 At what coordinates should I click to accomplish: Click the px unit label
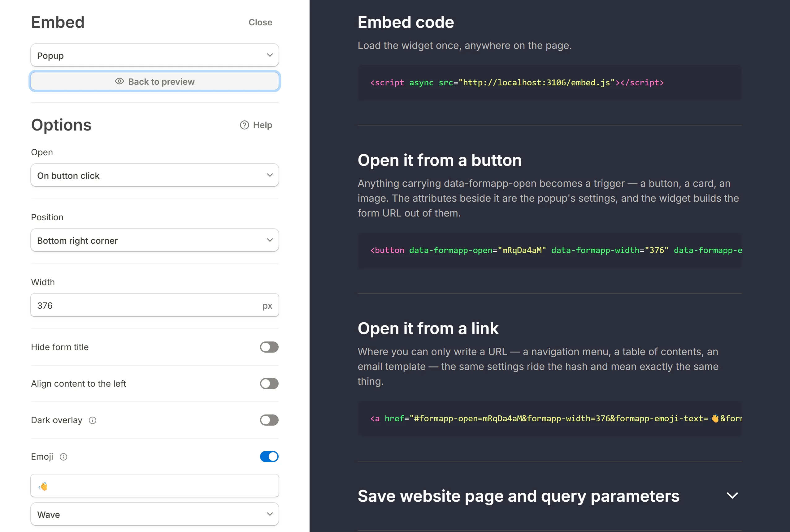coord(267,306)
